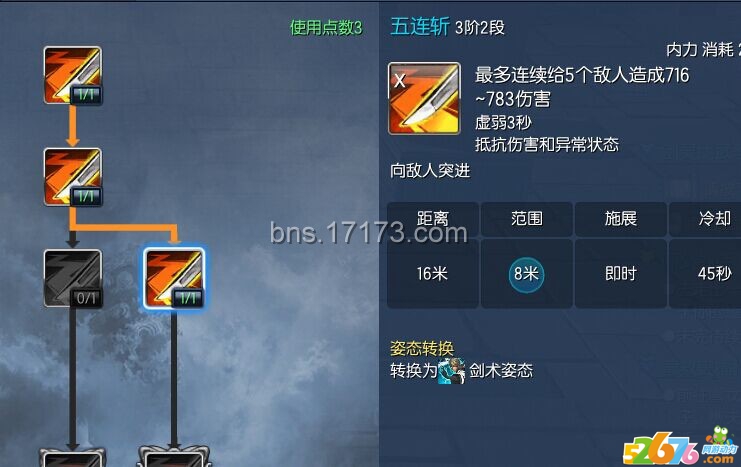This screenshot has width=741, height=467.
Task: Click the large 五连斩 skill icon marked X
Action: [424, 98]
